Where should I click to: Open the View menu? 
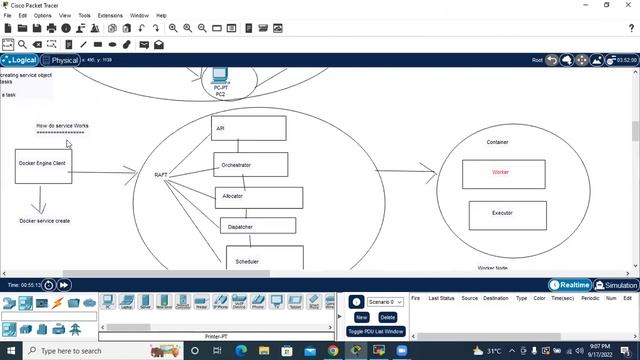64,16
